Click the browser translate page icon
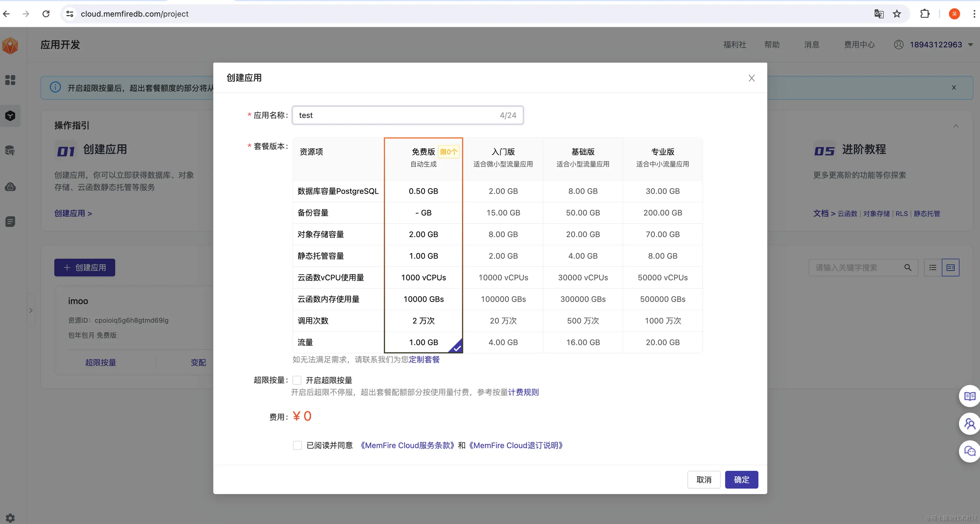The height and width of the screenshot is (524, 980). coord(879,14)
